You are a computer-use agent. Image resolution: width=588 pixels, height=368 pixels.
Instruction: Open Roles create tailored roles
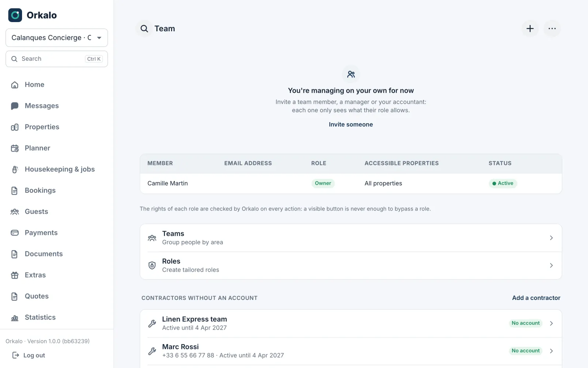click(x=351, y=265)
